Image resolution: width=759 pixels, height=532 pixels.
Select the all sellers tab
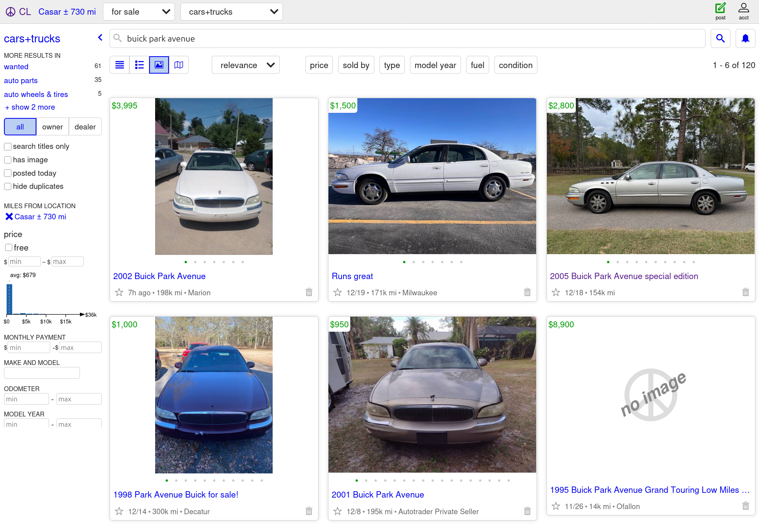tap(20, 127)
